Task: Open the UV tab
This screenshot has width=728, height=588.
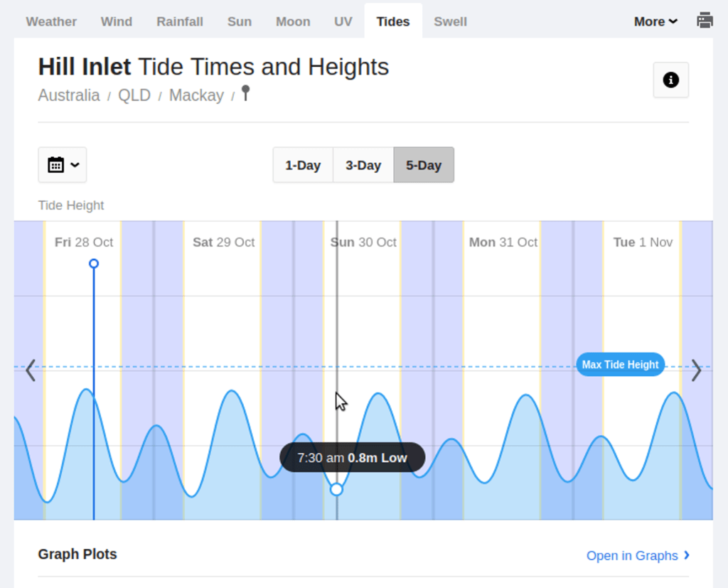Action: 343,21
